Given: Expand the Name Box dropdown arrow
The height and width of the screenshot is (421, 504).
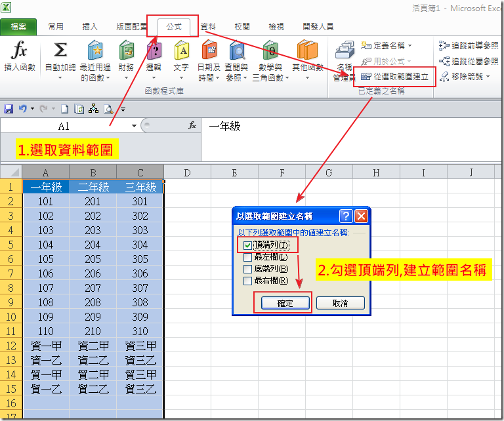Looking at the screenshot, I should (x=134, y=126).
